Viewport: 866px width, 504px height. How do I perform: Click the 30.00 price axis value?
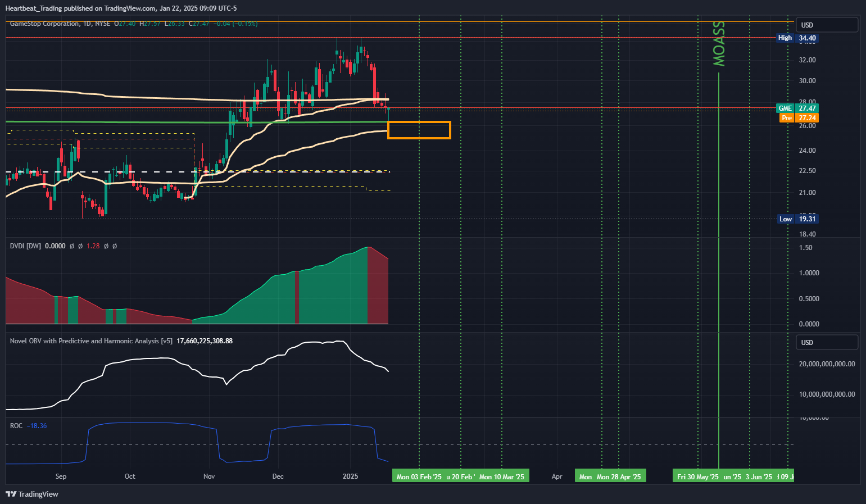808,81
